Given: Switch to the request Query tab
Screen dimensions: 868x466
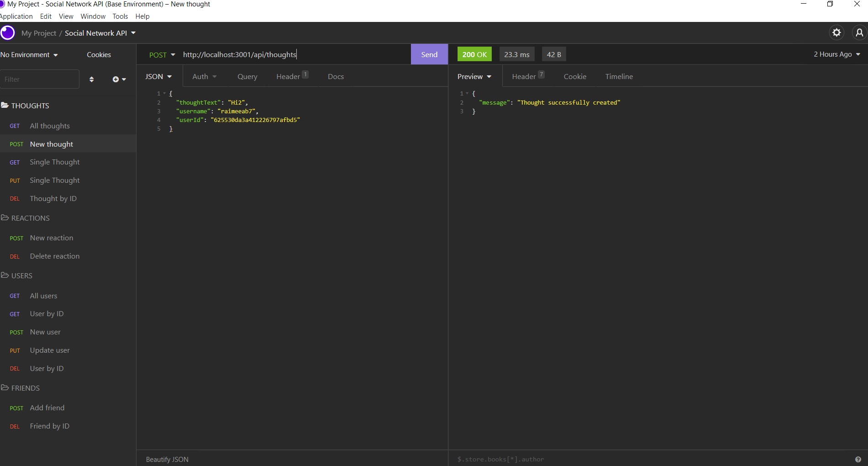Looking at the screenshot, I should click(x=247, y=77).
